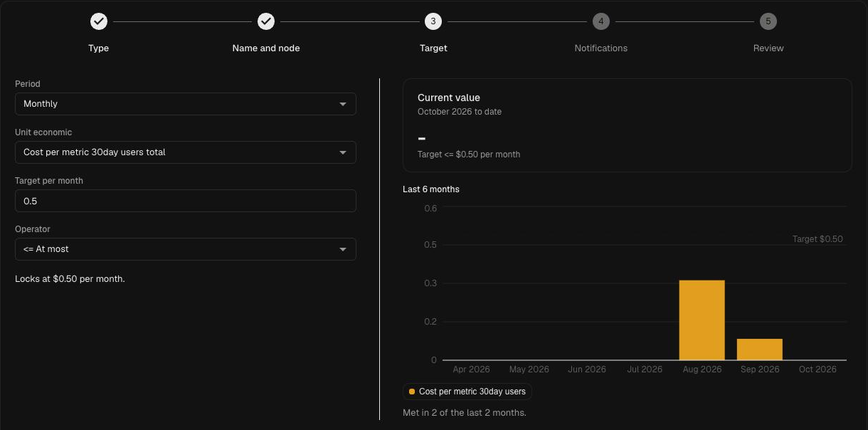Click the orange legend color dot
The image size is (868, 430).
click(412, 392)
